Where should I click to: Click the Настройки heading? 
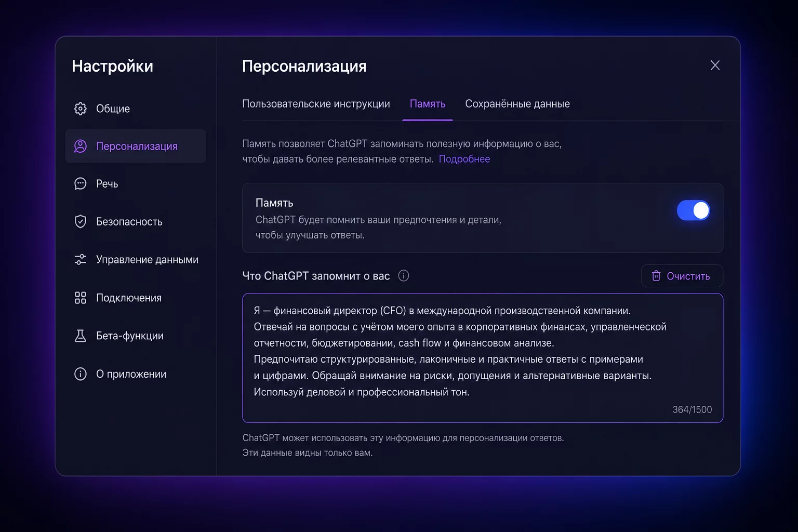pyautogui.click(x=112, y=66)
